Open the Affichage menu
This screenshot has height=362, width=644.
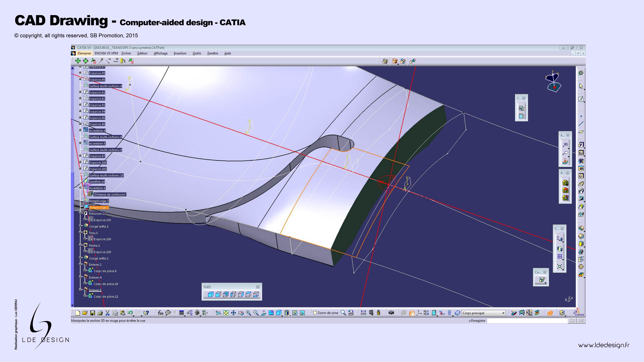point(161,53)
